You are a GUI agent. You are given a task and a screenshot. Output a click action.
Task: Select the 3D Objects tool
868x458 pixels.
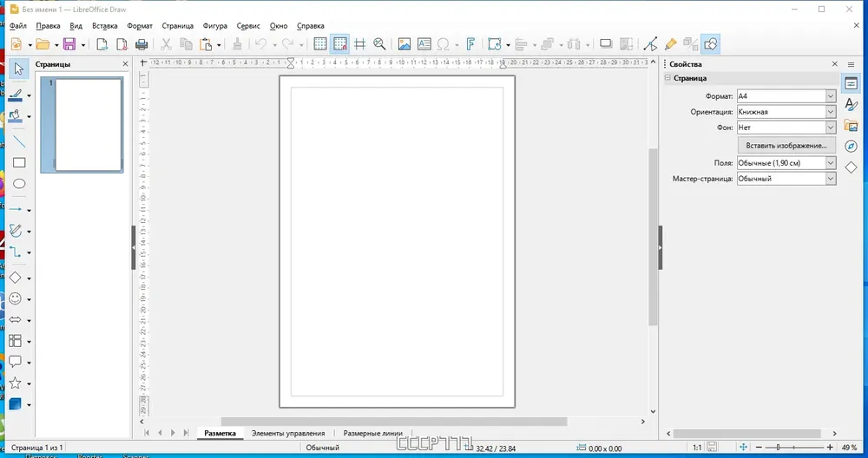[x=16, y=404]
